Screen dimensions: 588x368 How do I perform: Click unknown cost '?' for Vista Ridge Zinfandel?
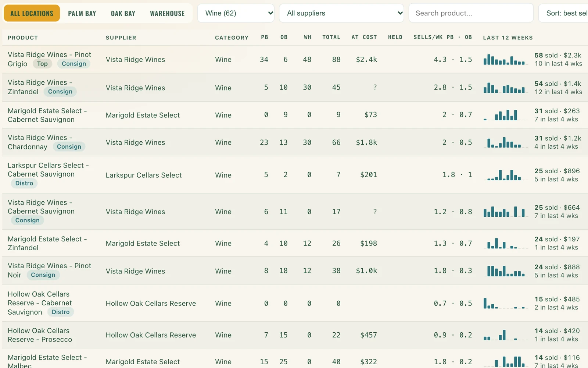(375, 87)
